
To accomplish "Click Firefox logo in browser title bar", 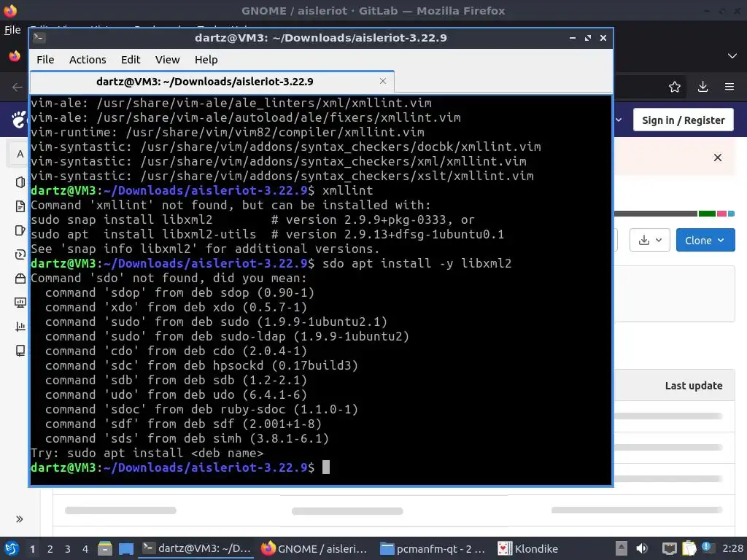I will click(10, 10).
